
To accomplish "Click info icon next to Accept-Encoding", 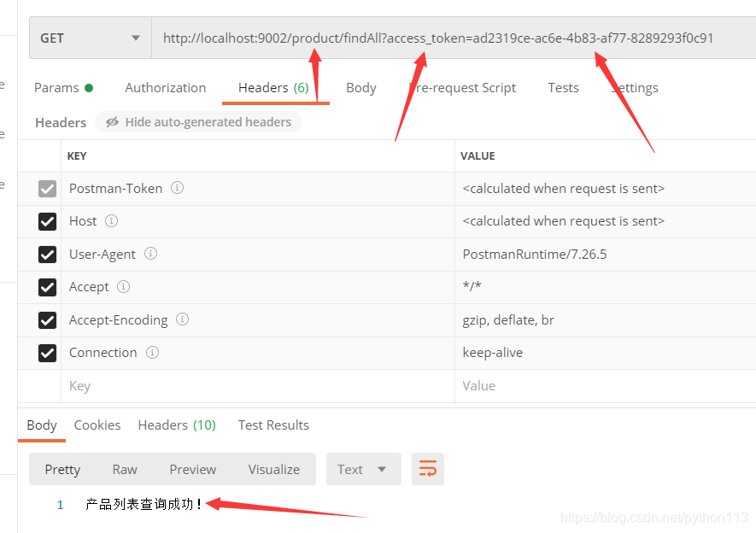I will (182, 319).
